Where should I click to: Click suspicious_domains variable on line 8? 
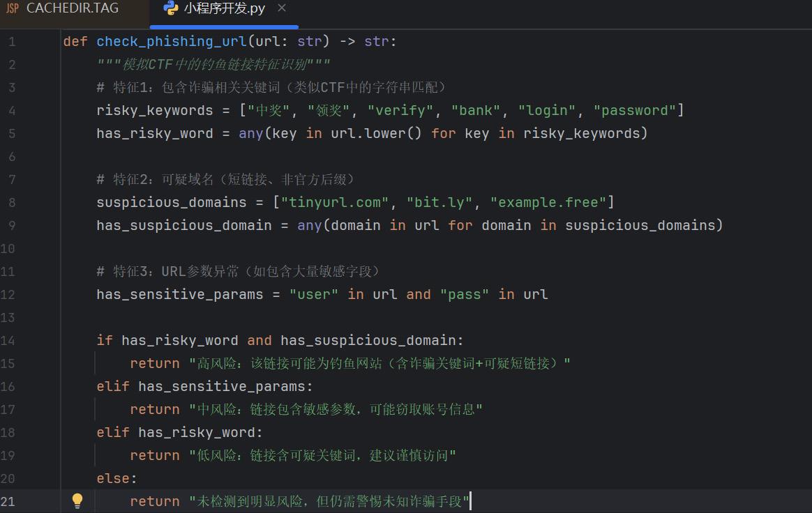click(x=171, y=202)
